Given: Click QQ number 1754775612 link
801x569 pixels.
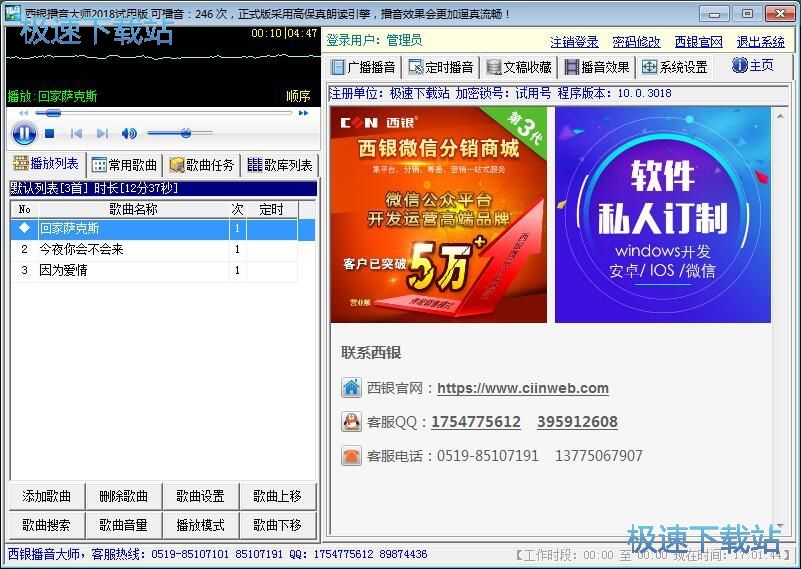Looking at the screenshot, I should click(x=476, y=422).
